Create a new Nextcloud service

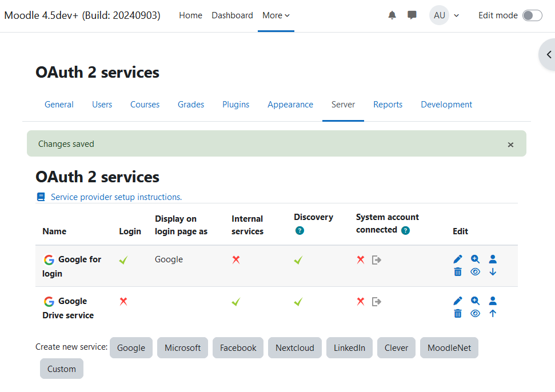(295, 348)
